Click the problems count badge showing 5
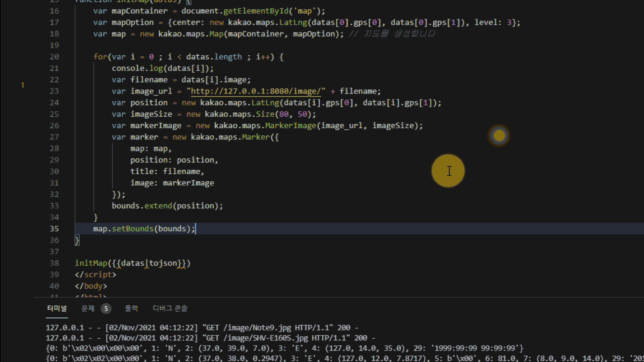The height and width of the screenshot is (362, 644). click(x=106, y=308)
